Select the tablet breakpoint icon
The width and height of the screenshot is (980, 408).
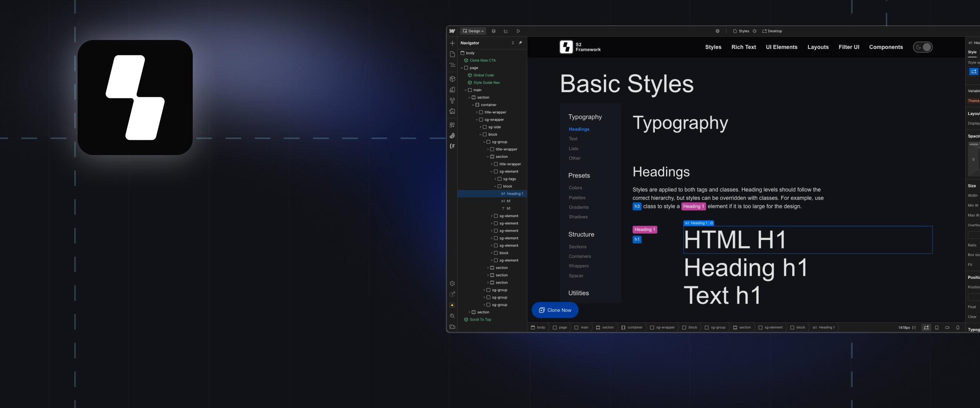click(x=937, y=328)
